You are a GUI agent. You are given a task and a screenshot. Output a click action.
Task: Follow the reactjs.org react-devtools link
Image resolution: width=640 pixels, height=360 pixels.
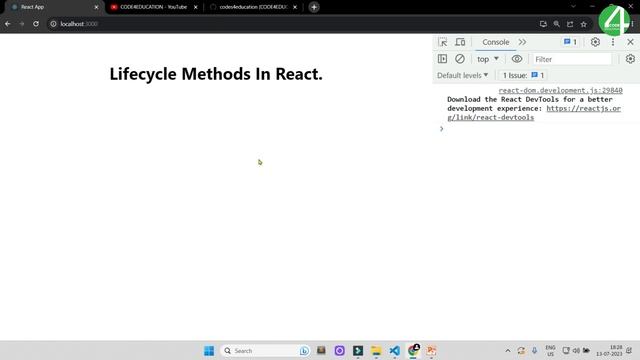[534, 113]
